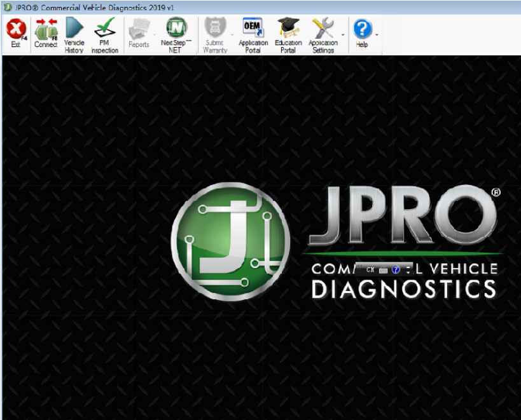Click the blue help icon on floating language bar
Viewport: 521px width, 420px height.
pyautogui.click(x=396, y=269)
